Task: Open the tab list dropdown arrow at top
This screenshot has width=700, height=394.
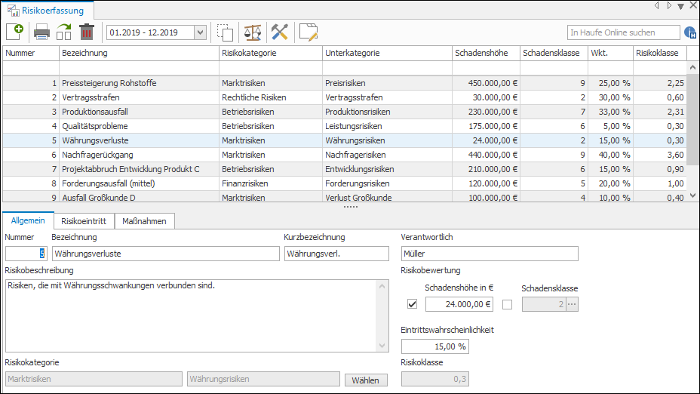Action: click(681, 6)
